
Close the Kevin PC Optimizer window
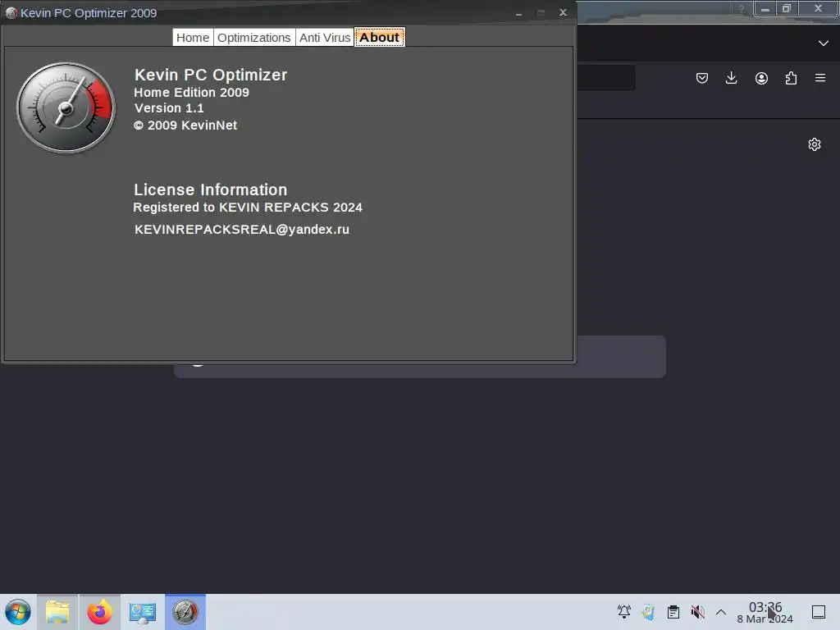pos(563,12)
